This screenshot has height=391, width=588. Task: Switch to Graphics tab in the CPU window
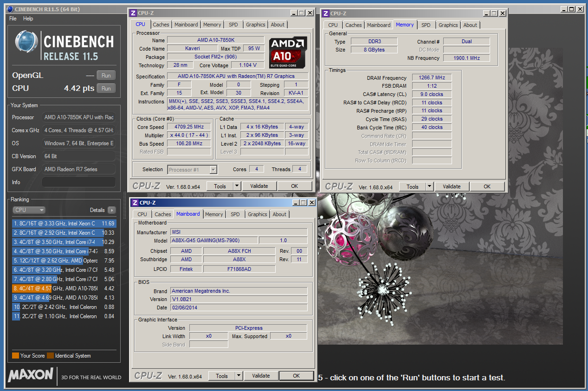pyautogui.click(x=256, y=25)
